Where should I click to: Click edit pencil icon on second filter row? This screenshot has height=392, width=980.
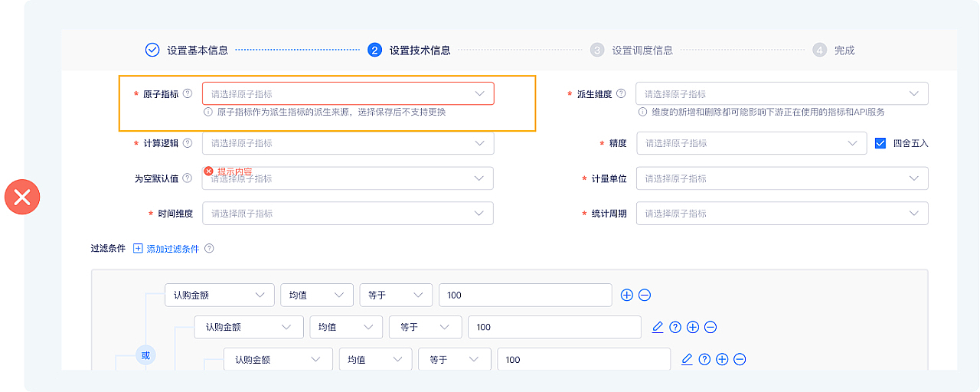[x=658, y=327]
